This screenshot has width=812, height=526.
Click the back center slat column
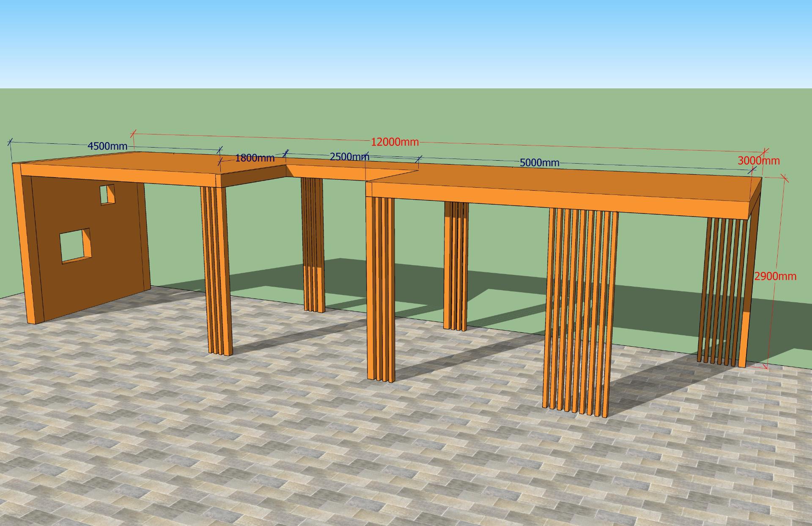click(x=455, y=266)
